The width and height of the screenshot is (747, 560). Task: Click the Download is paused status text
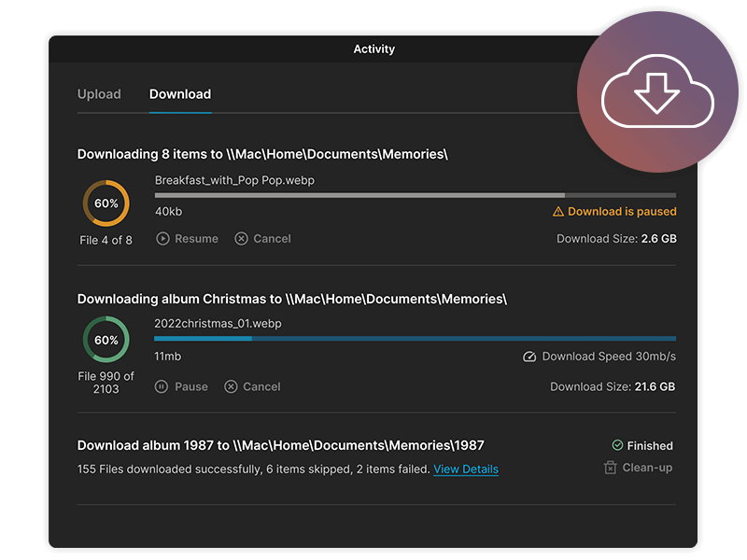[622, 212]
